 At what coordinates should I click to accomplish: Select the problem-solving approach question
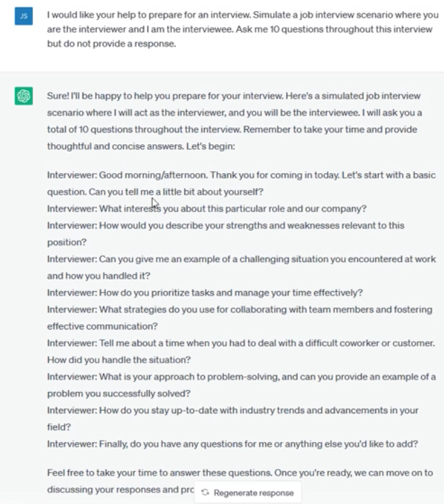click(x=241, y=376)
